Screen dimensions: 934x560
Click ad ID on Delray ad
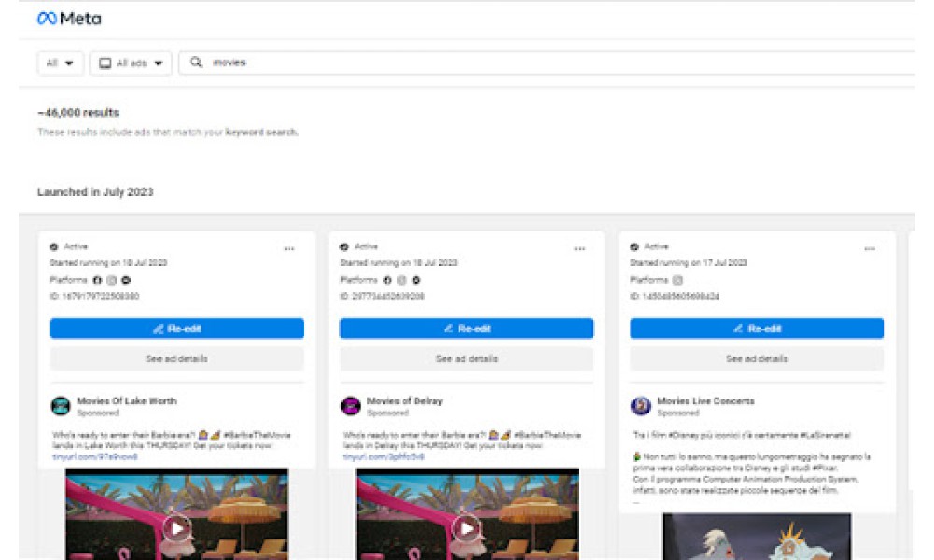click(x=382, y=297)
